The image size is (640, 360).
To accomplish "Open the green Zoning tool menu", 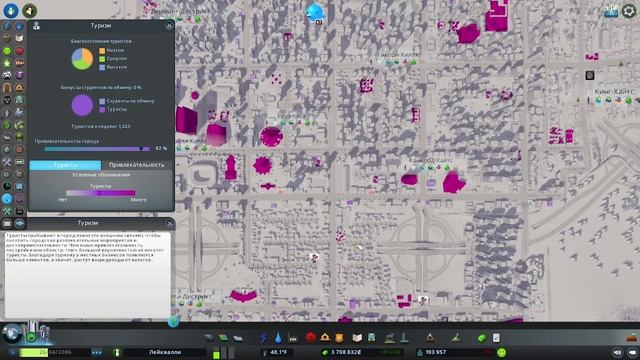I will tap(223, 338).
